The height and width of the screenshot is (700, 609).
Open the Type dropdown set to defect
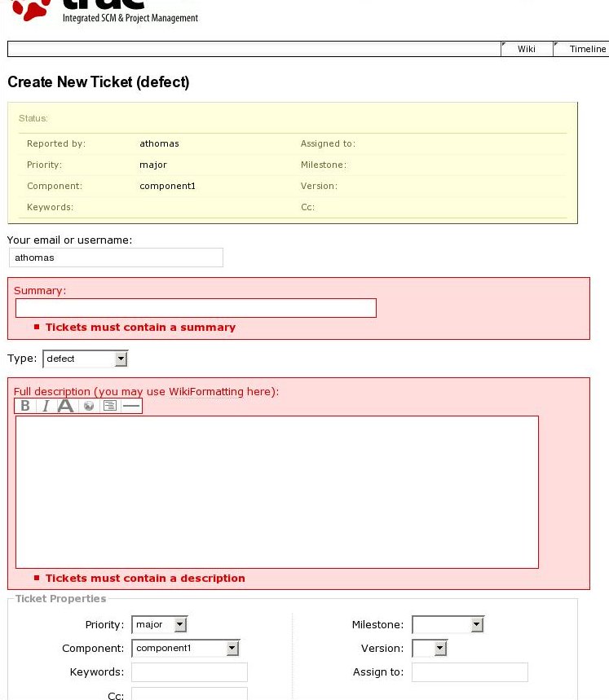click(x=85, y=359)
